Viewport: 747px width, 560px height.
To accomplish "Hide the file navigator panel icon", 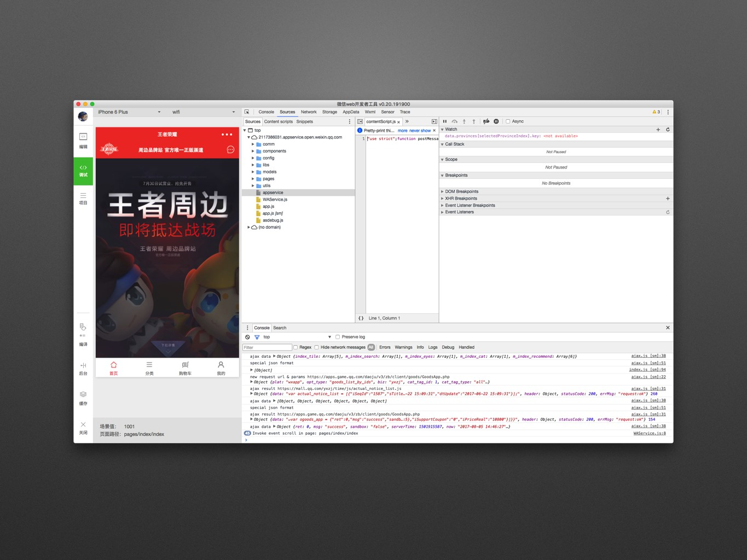I will click(x=360, y=121).
